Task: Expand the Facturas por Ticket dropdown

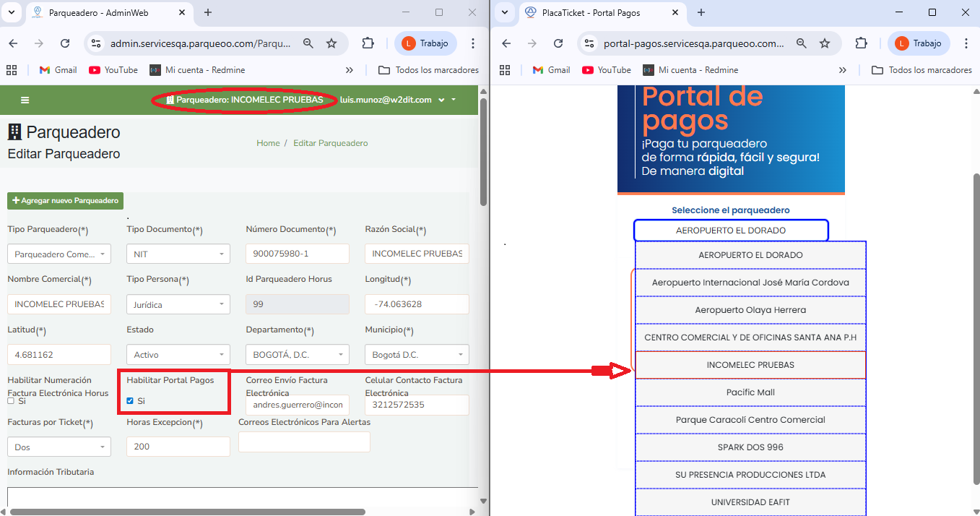Action: pyautogui.click(x=59, y=447)
